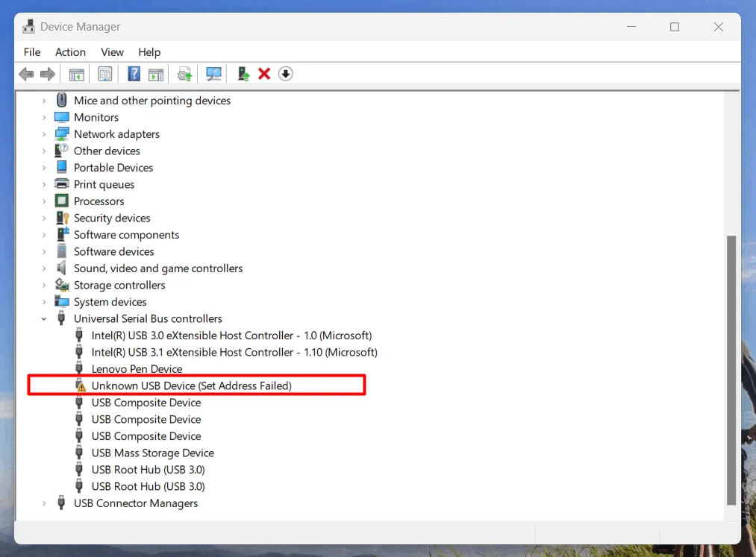
Task: Click the Update device driver icon
Action: 184,75
